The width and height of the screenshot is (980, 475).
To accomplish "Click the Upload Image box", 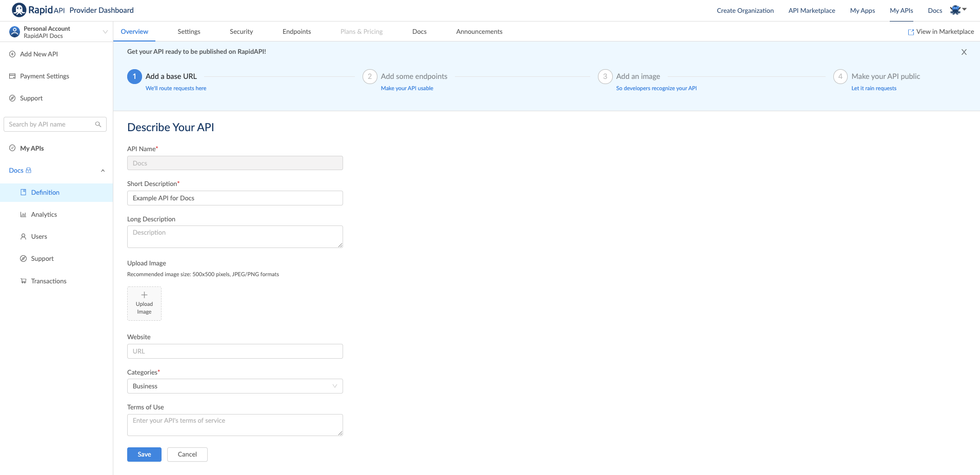I will (x=144, y=303).
